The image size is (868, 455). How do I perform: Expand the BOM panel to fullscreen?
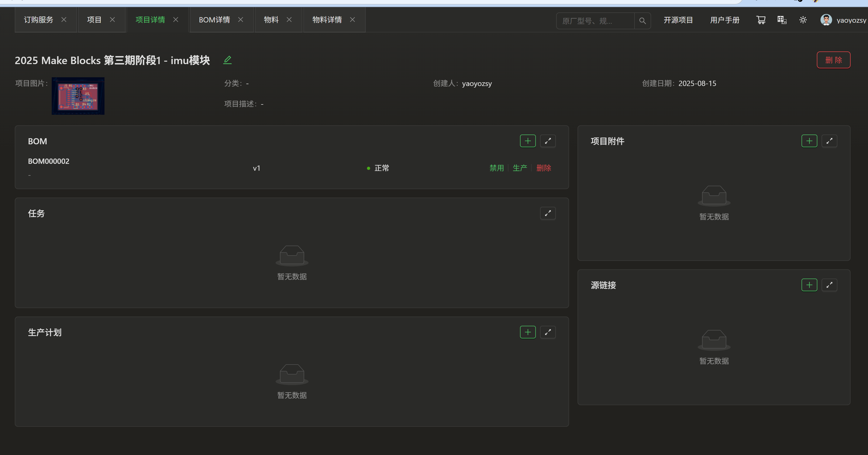click(x=548, y=141)
